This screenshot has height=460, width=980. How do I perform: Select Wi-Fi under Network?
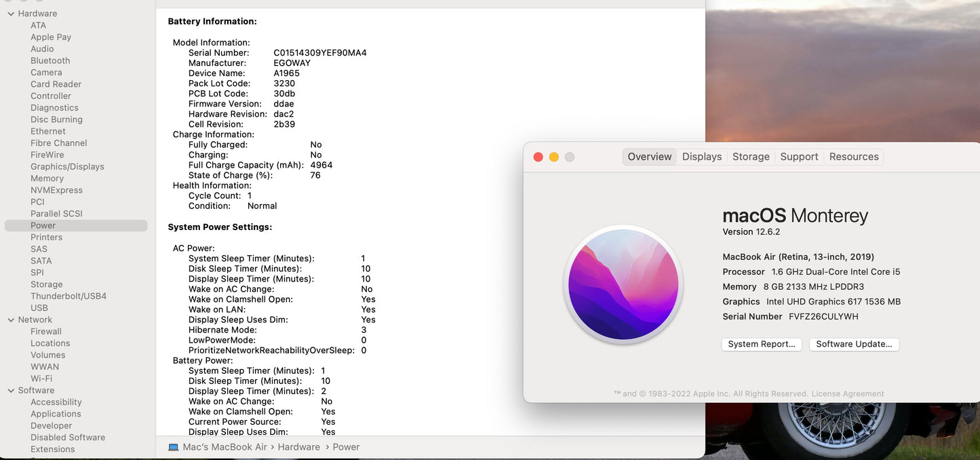tap(41, 379)
